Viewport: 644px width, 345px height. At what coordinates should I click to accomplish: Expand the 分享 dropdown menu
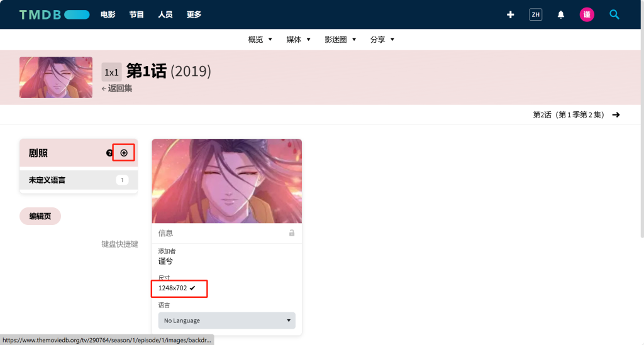pos(382,40)
